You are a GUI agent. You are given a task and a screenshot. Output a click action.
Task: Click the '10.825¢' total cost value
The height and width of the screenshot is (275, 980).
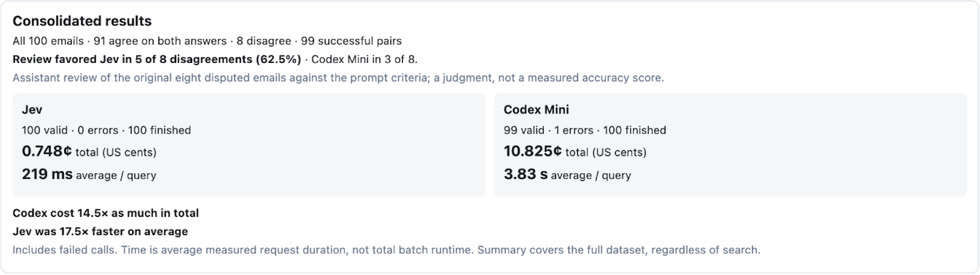pyautogui.click(x=533, y=151)
